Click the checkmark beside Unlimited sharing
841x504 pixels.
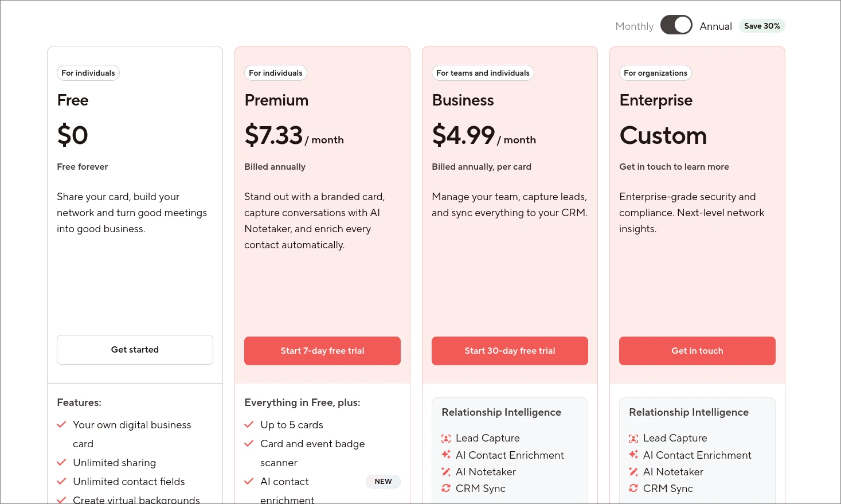[x=61, y=462]
